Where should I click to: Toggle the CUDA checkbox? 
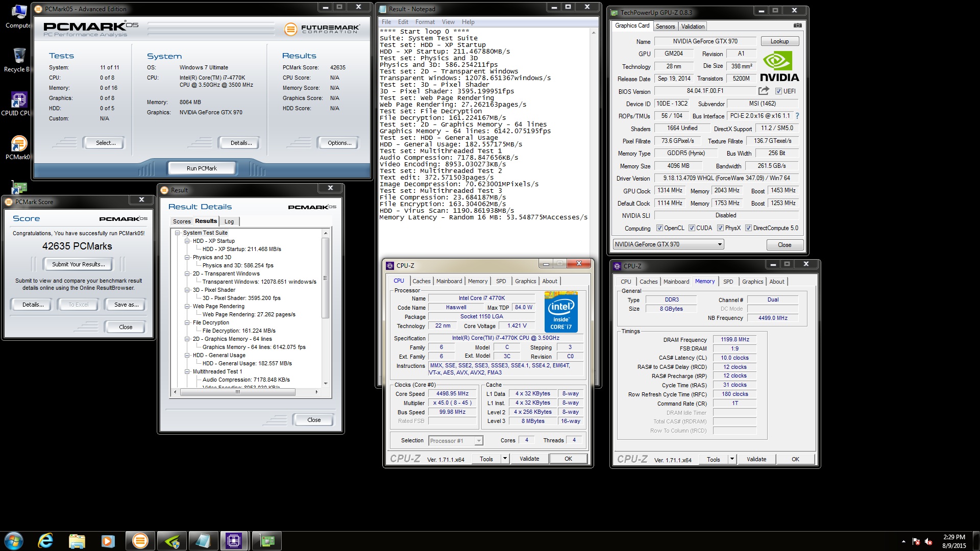coord(692,228)
